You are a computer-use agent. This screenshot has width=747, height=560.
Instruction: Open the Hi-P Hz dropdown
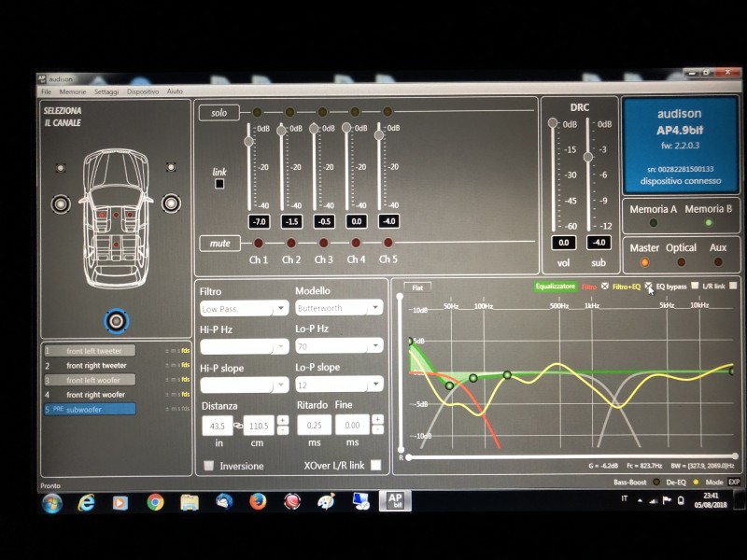pos(245,346)
